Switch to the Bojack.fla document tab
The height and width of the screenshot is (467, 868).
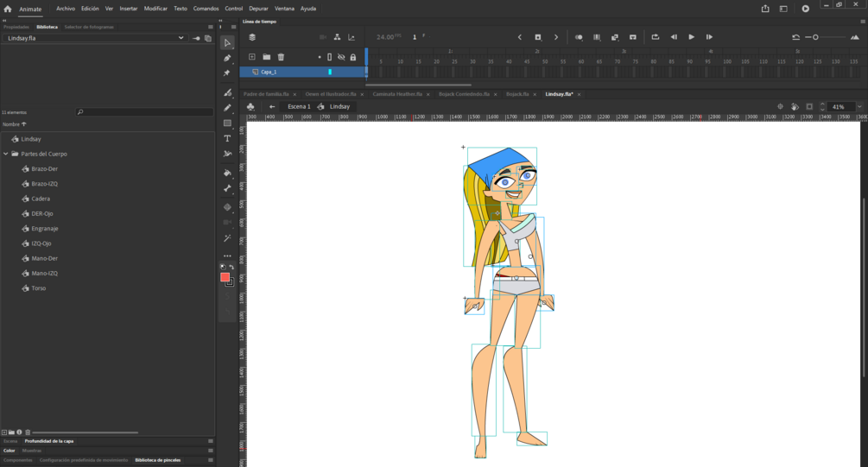[516, 94]
